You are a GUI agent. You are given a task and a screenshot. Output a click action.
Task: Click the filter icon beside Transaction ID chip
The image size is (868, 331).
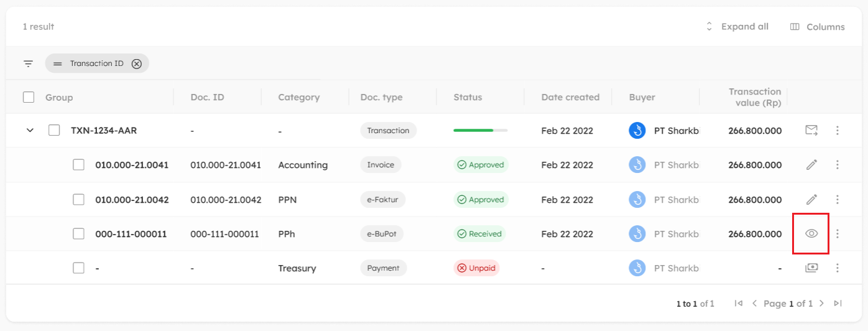pyautogui.click(x=28, y=63)
